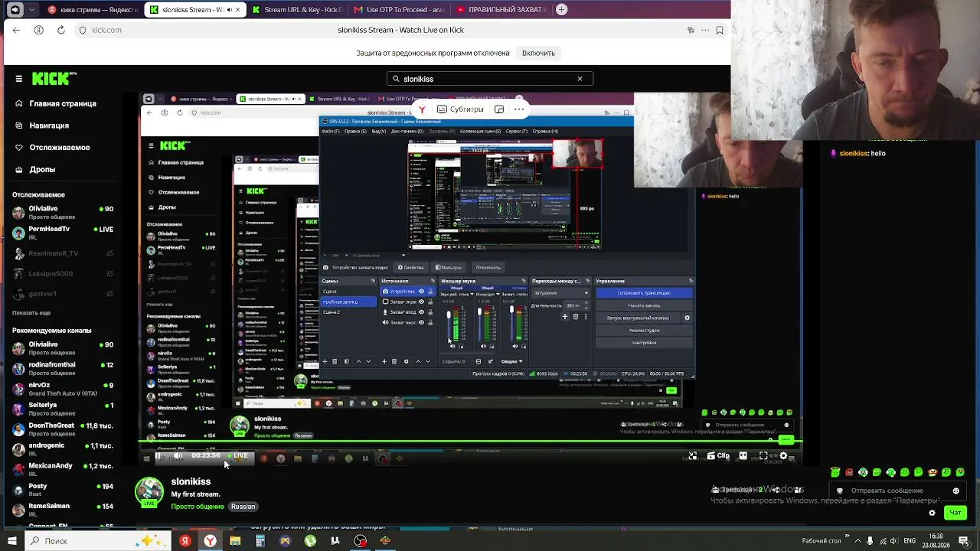Open the Kick hamburger sidebar menu

coord(19,78)
